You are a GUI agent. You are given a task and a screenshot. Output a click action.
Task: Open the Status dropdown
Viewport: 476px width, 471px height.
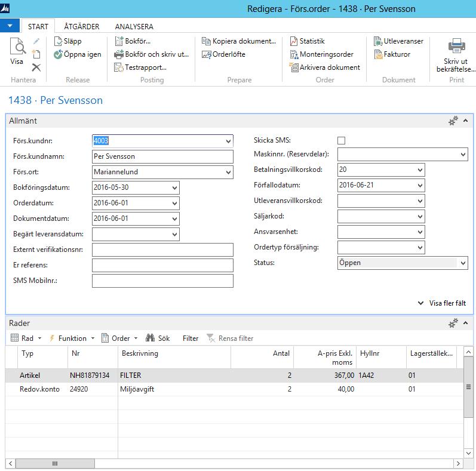tap(463, 263)
